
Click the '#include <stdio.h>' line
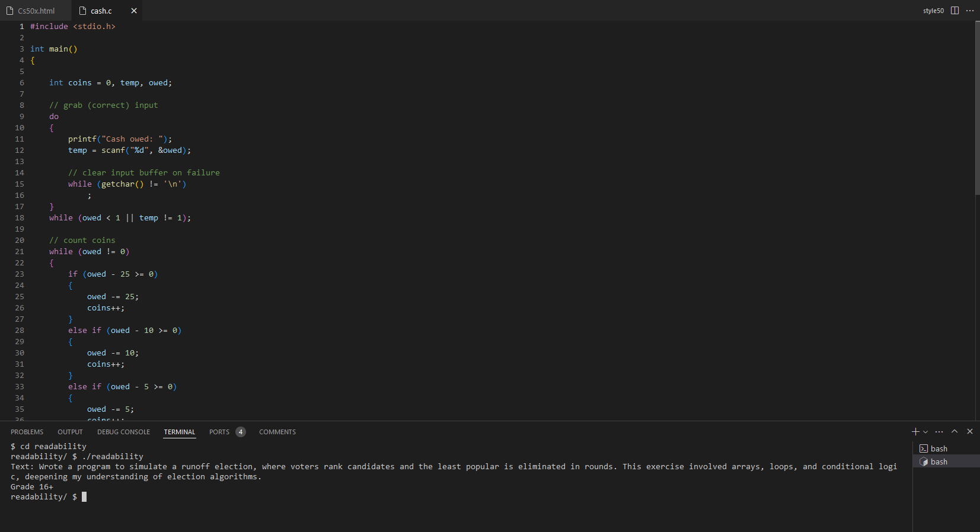(x=73, y=27)
